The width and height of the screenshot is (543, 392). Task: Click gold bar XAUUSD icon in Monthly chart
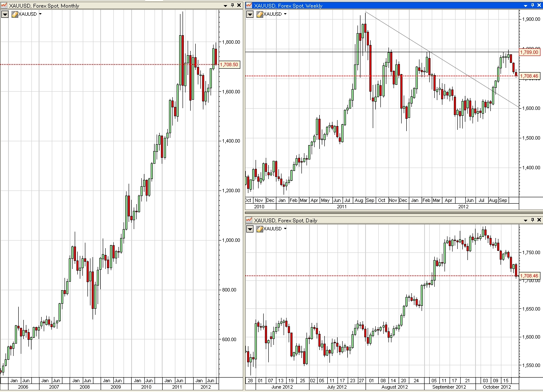click(15, 14)
